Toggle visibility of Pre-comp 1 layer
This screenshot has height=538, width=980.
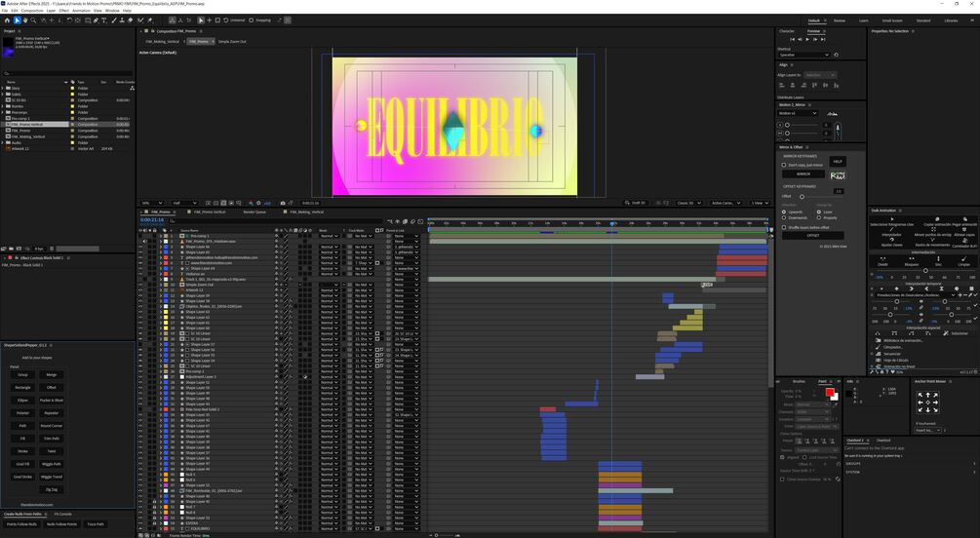(x=140, y=236)
